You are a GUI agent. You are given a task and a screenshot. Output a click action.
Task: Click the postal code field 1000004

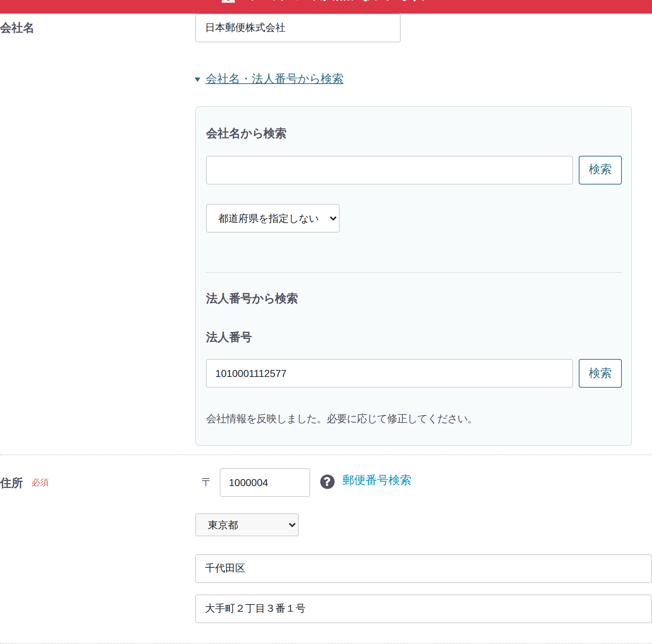265,482
